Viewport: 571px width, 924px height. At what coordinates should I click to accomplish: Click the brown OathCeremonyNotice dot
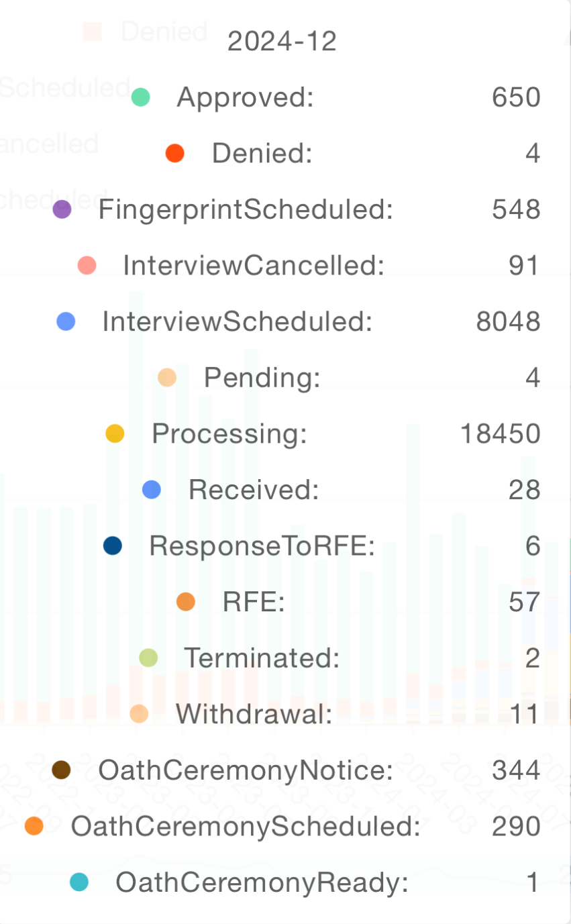(x=61, y=770)
